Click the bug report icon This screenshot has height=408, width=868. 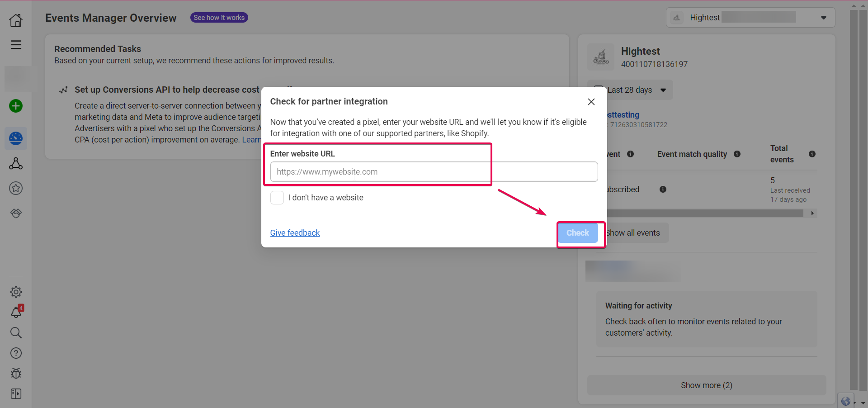click(16, 374)
